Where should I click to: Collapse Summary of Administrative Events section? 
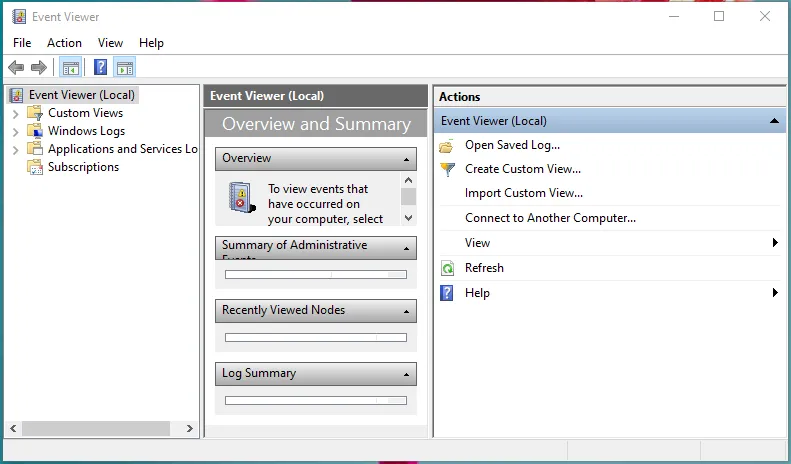coord(406,249)
